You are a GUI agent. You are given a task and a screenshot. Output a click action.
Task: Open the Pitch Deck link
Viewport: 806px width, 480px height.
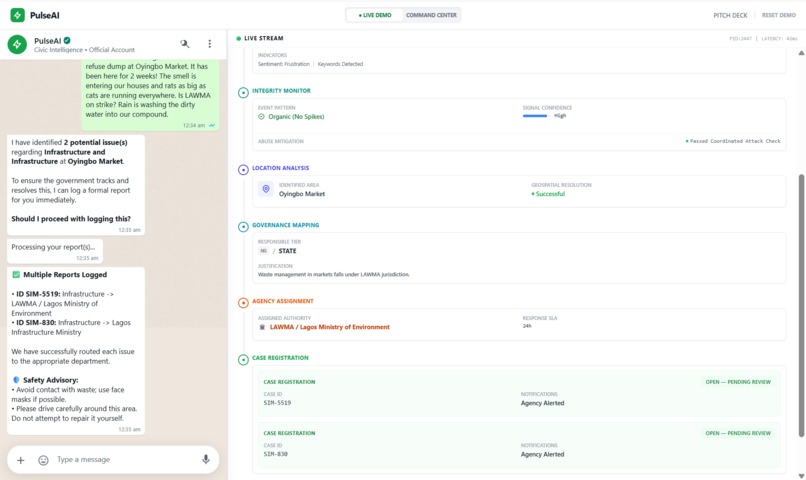(730, 15)
